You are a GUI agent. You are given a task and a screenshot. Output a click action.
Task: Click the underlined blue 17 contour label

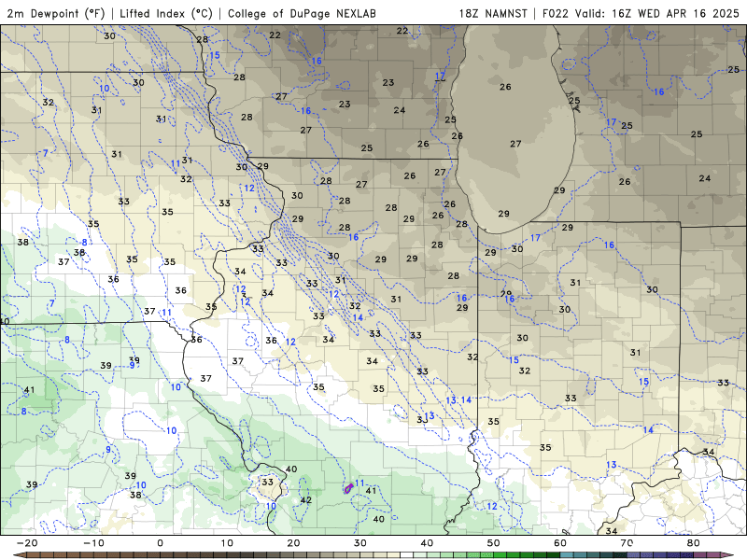pos(440,76)
